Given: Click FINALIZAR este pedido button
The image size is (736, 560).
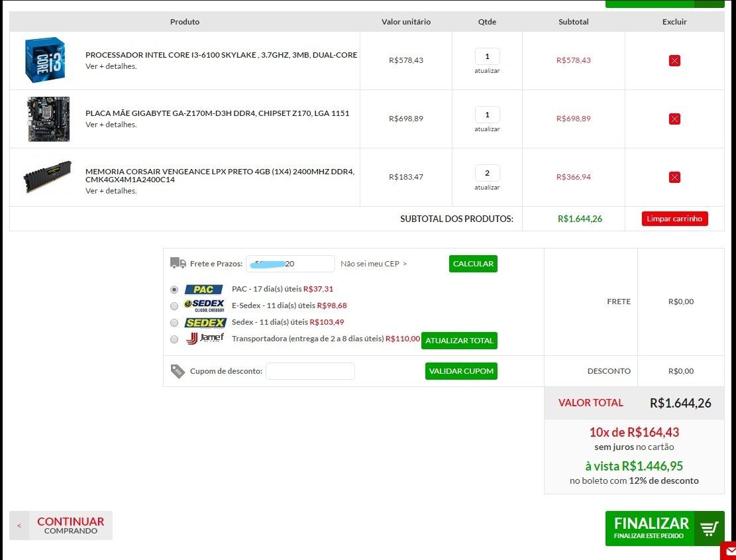Looking at the screenshot, I should (x=664, y=529).
